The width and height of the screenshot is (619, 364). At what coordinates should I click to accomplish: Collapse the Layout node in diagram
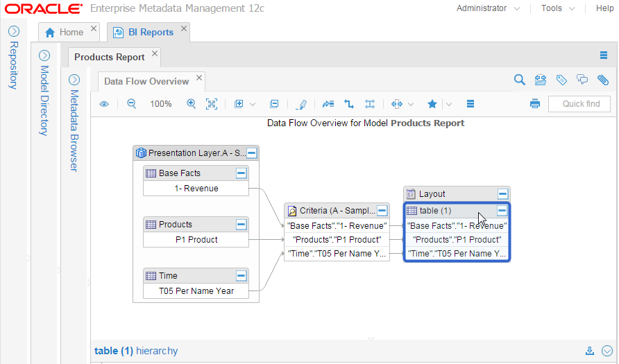[502, 194]
